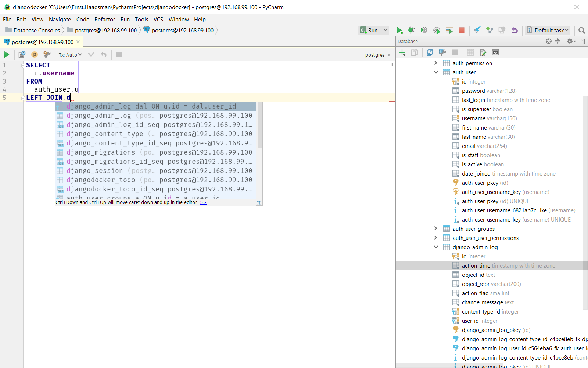Collapse all nodes in Database panel

pos(558,41)
